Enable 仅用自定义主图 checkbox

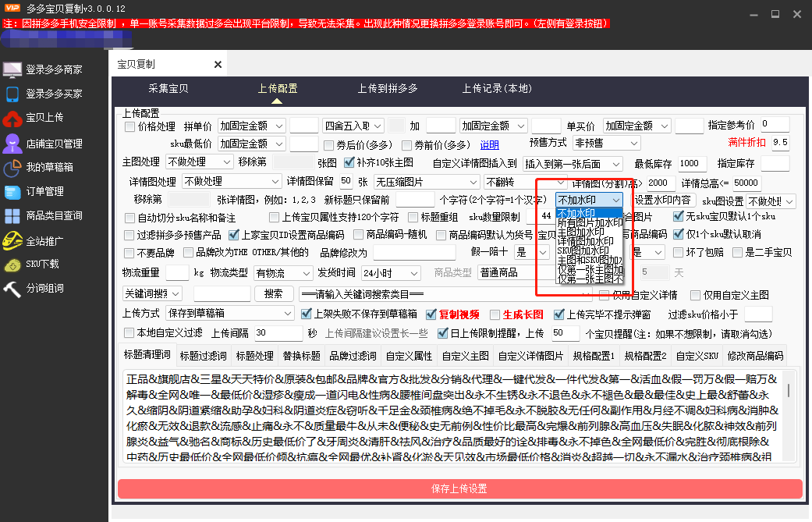pos(696,295)
